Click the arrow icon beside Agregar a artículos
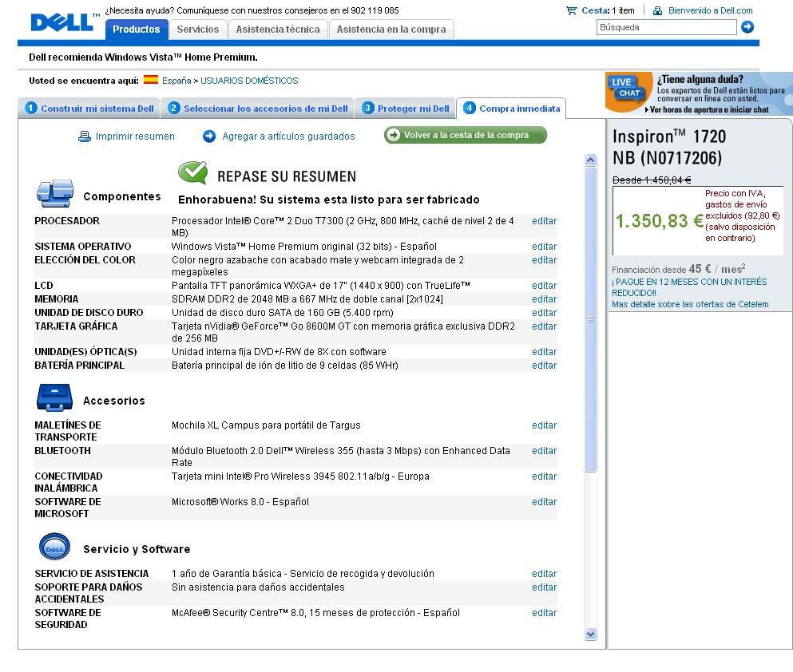This screenshot has width=793, height=672. 209,136
